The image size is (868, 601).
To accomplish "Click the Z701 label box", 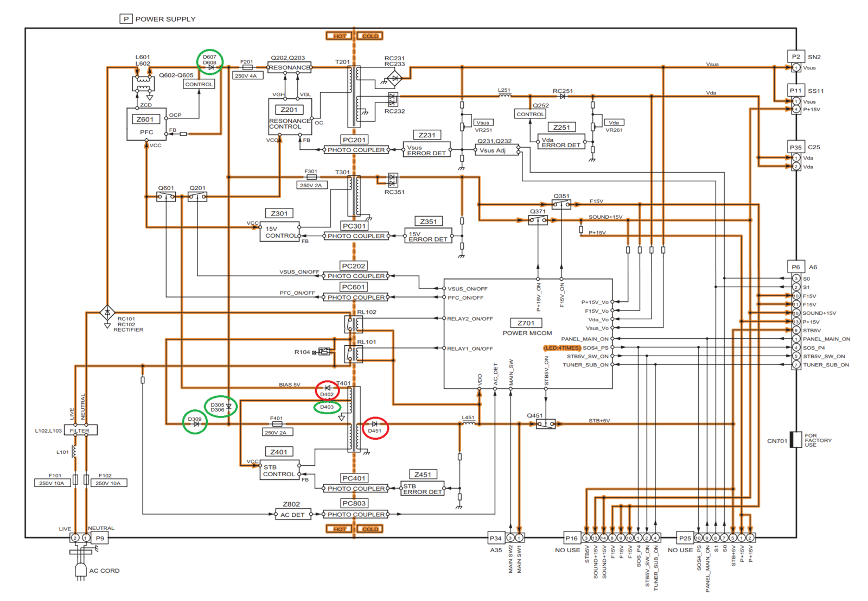I will [x=526, y=323].
